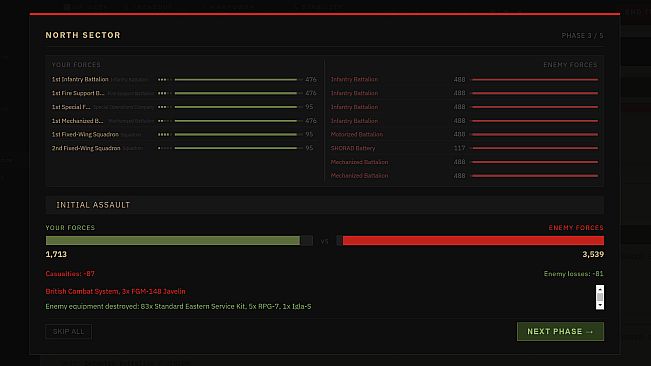Click experience dots of 1st Mechanized unit
Screen dimensions: 651x366
pyautogui.click(x=164, y=121)
